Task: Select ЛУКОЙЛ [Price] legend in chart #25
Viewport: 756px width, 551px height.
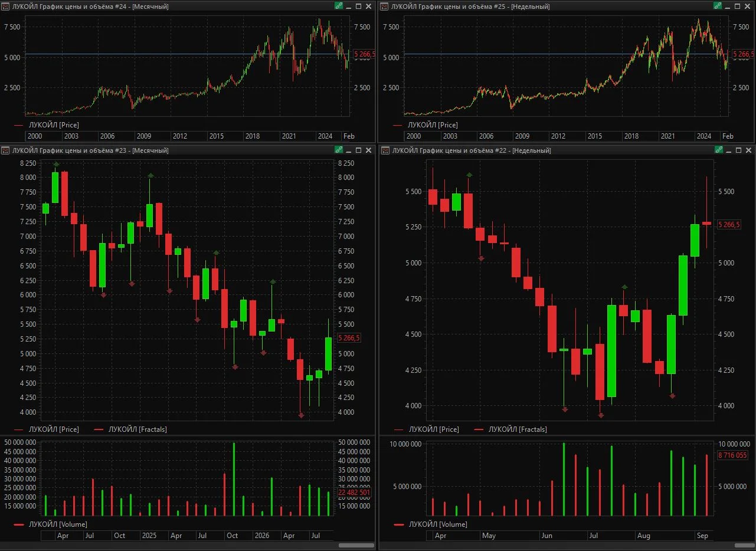Action: point(434,125)
